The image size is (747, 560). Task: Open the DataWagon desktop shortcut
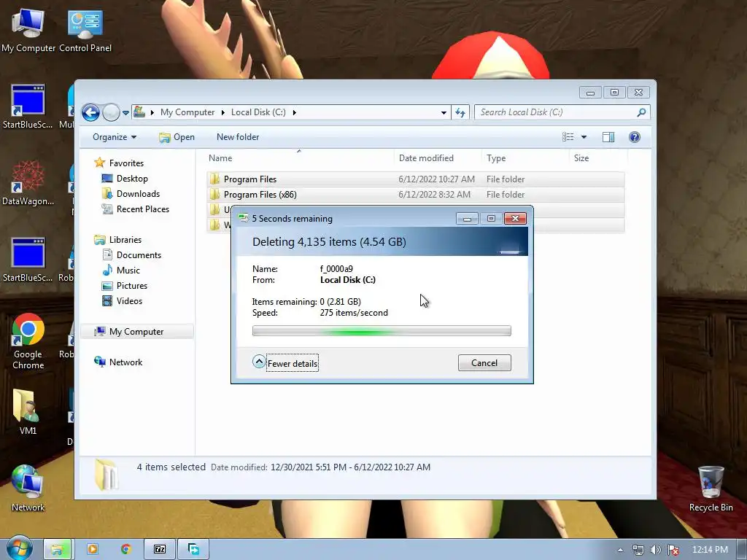pos(28,183)
